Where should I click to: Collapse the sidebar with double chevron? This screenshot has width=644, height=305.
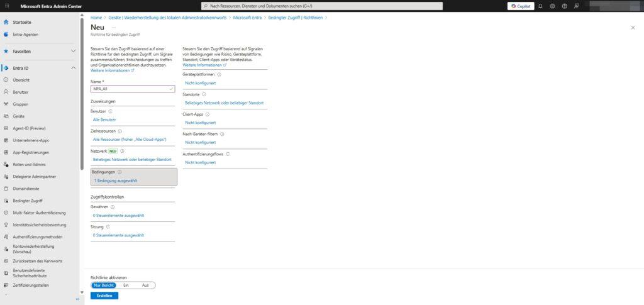77,299
